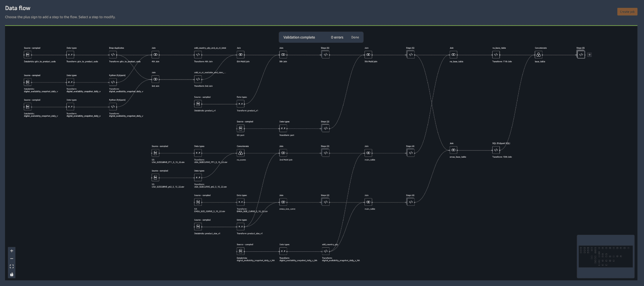
Task: Click the minimap overview panel
Action: coord(605,256)
